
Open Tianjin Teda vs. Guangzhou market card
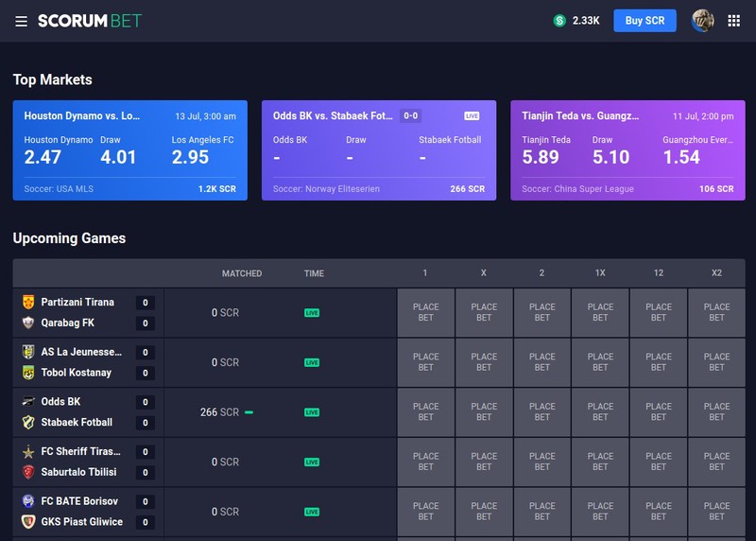click(627, 150)
